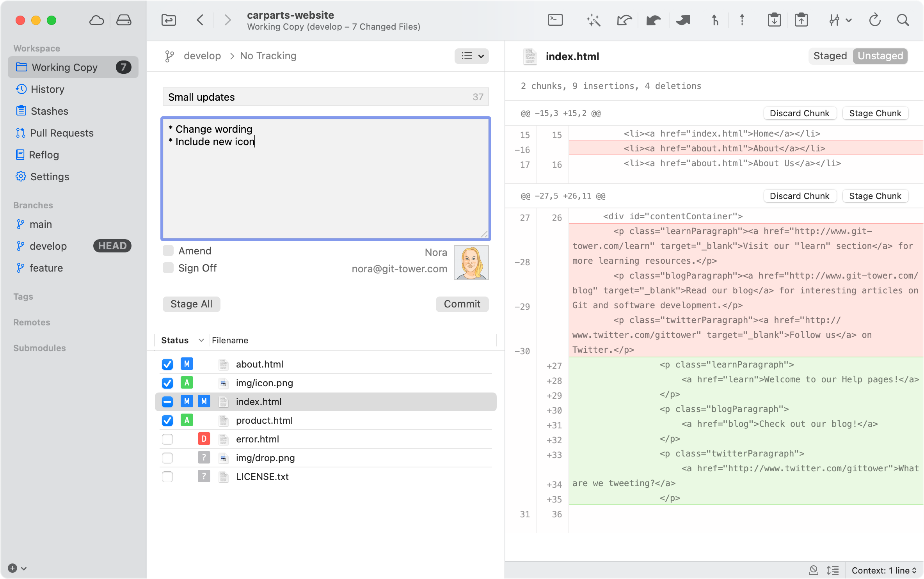Click the Save Stash toolbar icon
Image resolution: width=924 pixels, height=579 pixels.
tap(774, 20)
